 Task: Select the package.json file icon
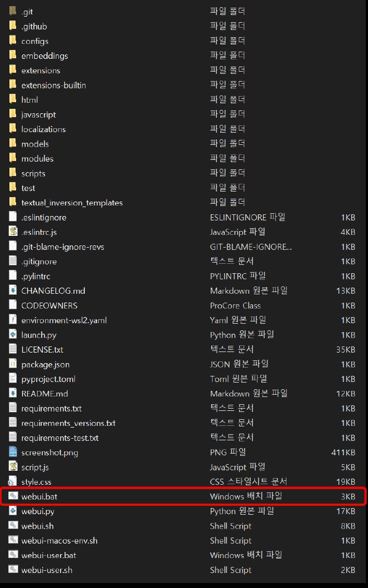pyautogui.click(x=13, y=364)
